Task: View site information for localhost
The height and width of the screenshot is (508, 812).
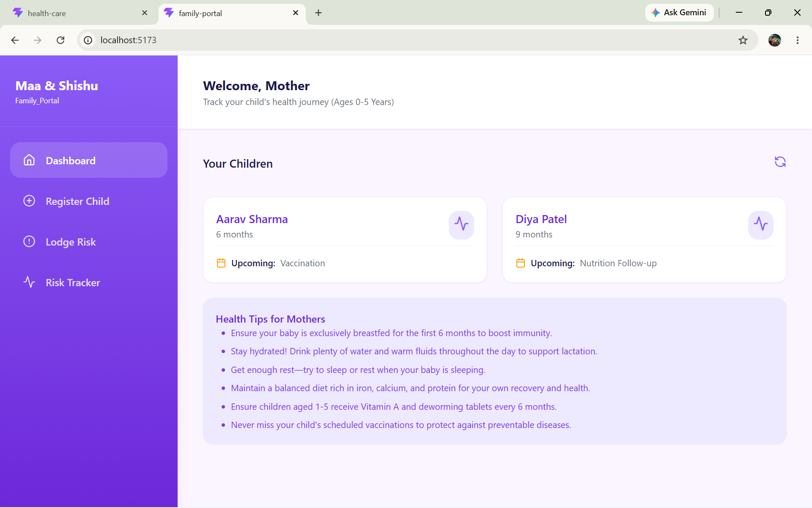Action: point(88,40)
